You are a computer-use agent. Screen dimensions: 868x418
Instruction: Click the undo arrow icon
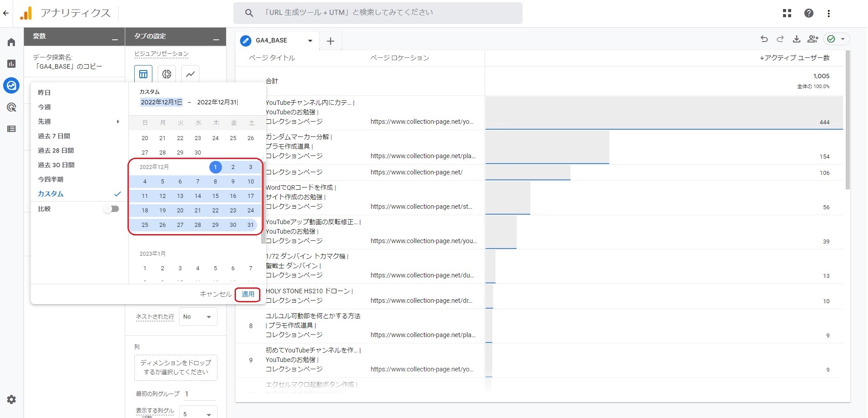tap(764, 39)
